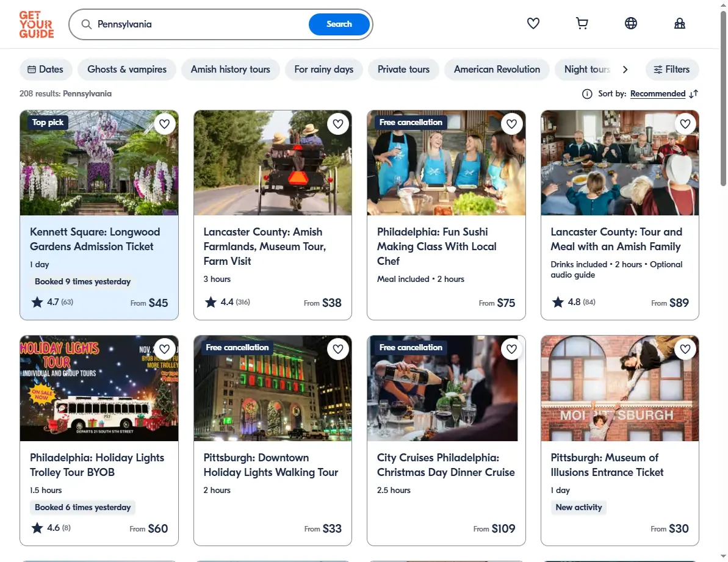The image size is (728, 562).
Task: Favorite the Longwood Gardens Admission Ticket card
Action: point(164,124)
